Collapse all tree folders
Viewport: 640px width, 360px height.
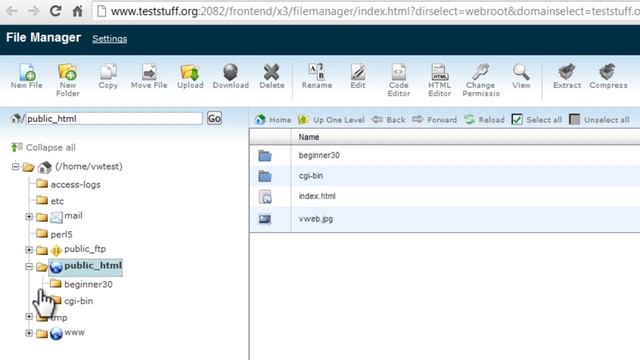[x=43, y=147]
